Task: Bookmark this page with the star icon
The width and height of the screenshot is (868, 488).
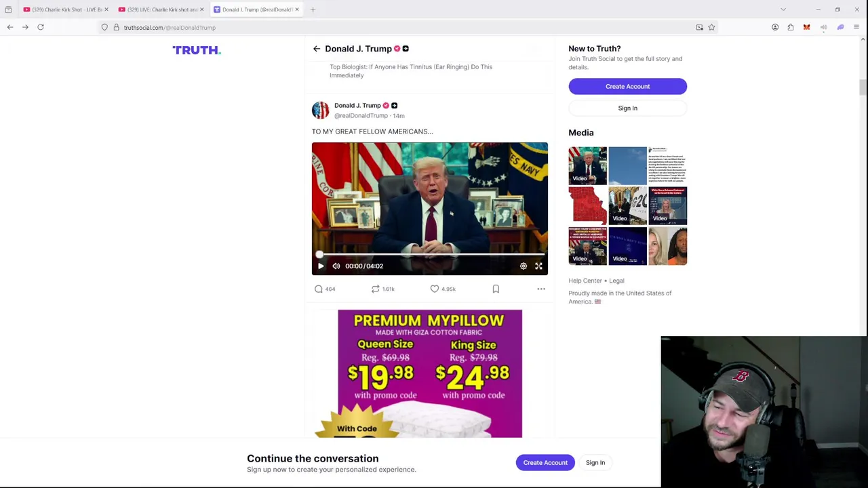Action: (711, 27)
